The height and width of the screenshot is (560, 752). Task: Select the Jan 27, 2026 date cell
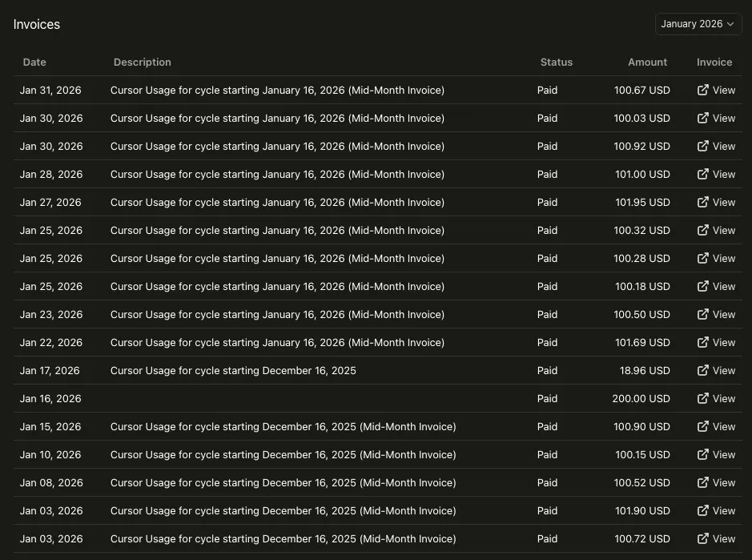tap(50, 203)
